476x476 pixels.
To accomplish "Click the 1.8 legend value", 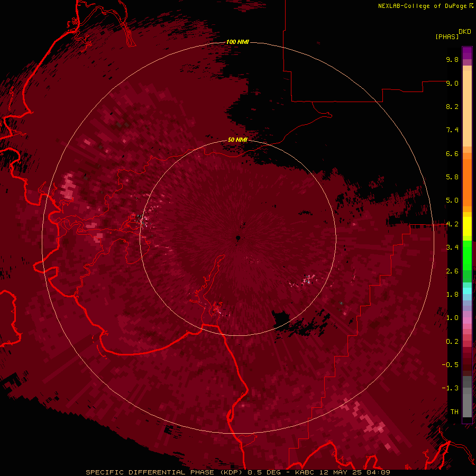I will coord(452,295).
